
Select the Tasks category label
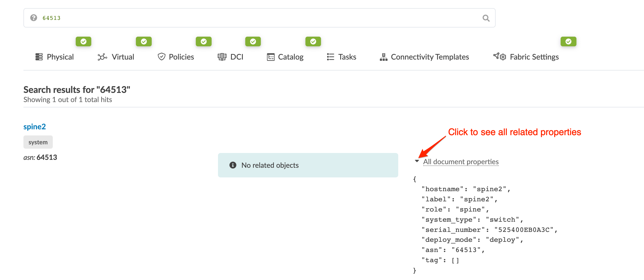click(x=347, y=57)
